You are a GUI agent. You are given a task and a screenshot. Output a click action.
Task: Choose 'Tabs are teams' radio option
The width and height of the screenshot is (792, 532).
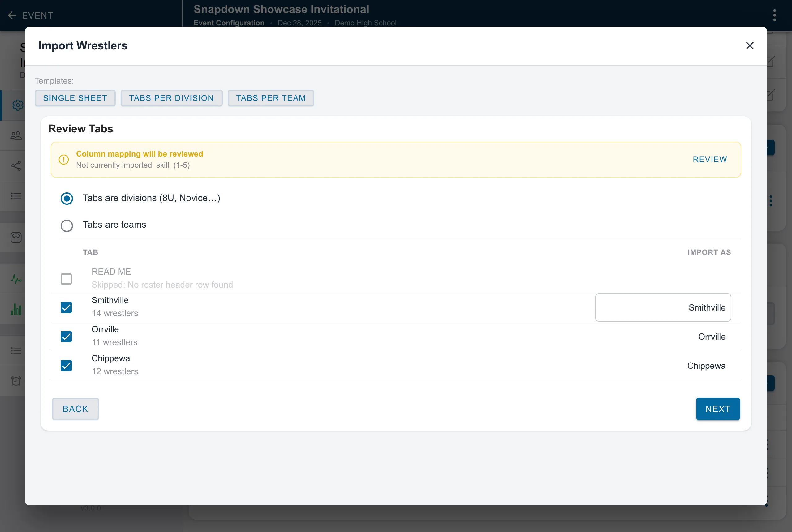click(67, 225)
